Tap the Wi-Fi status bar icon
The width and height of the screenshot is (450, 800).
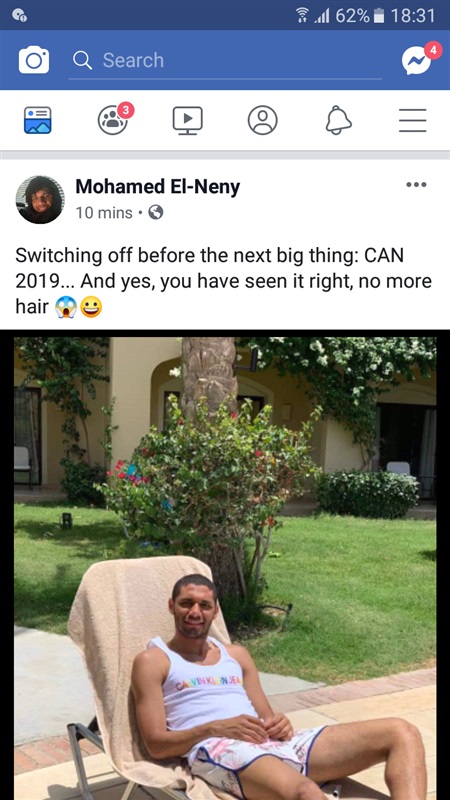click(304, 16)
